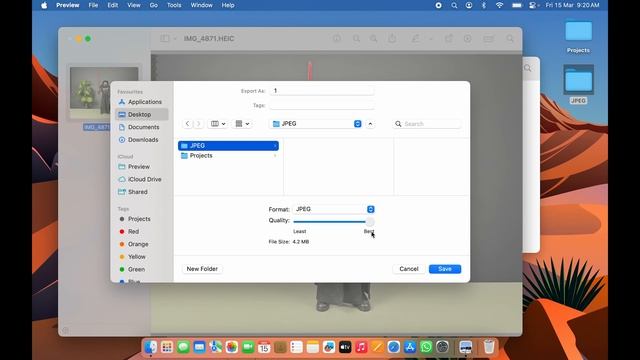Open the item grouping dropdown

tap(242, 124)
